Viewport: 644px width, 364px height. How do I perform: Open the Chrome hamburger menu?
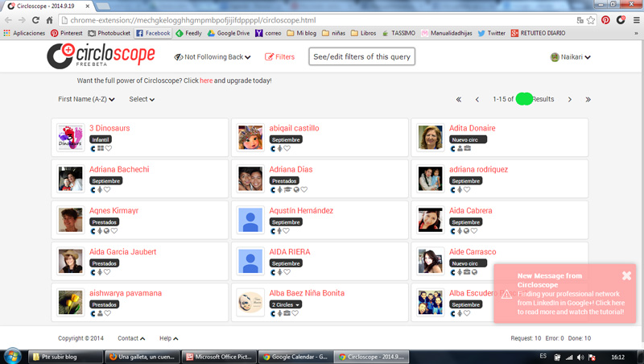pos(636,20)
